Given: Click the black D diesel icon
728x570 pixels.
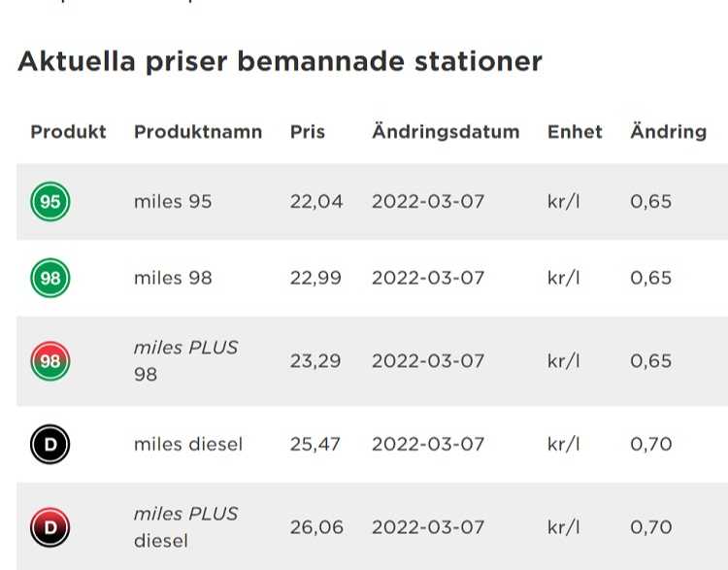Looking at the screenshot, I should coord(50,444).
